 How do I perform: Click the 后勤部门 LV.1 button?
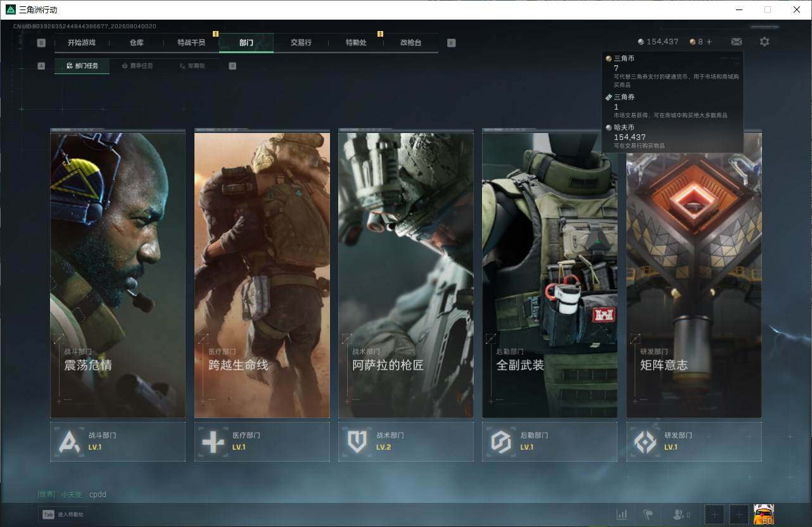point(550,441)
